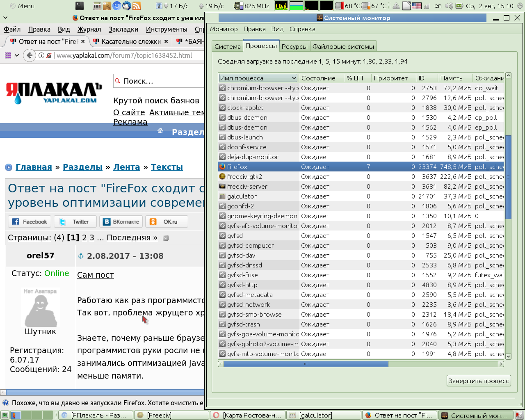Close the 'Ответ на пост' Firefox tab
This screenshot has height=420, width=525.
click(x=83, y=41)
